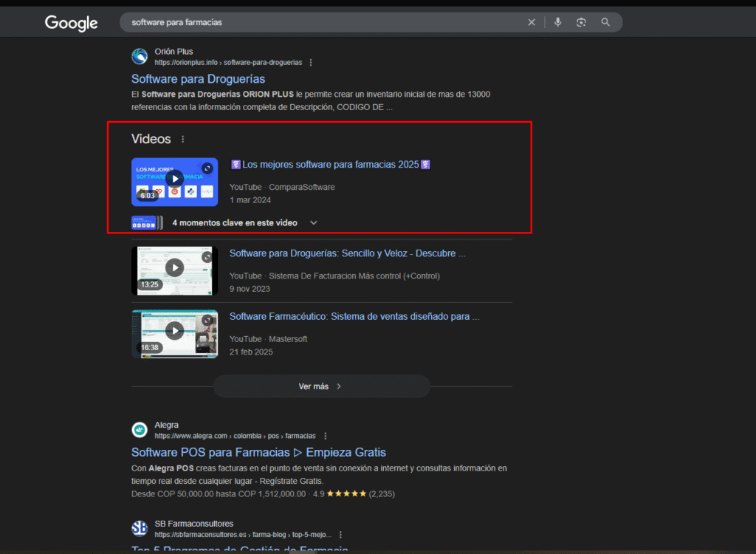Click YouTube · ComparaSoftware source text

coord(282,187)
